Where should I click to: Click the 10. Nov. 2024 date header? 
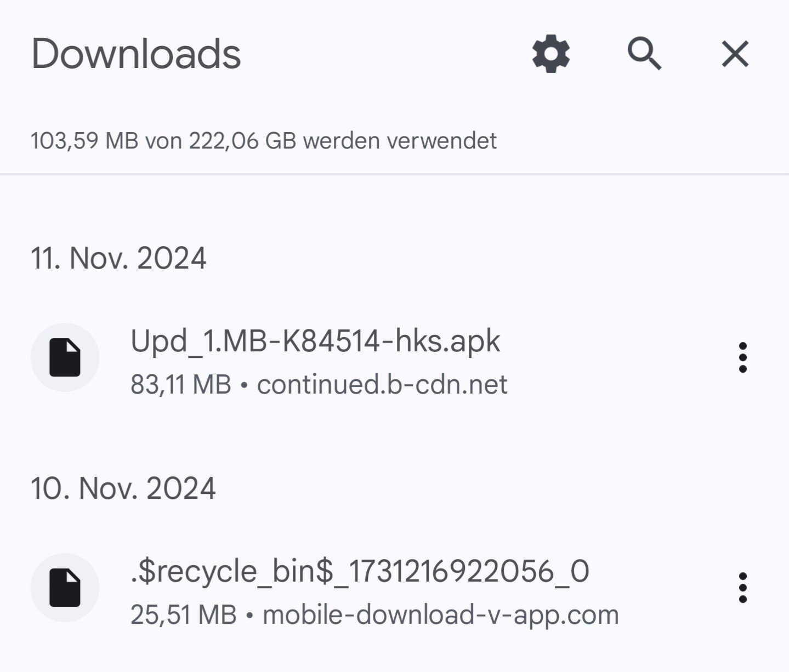[123, 488]
